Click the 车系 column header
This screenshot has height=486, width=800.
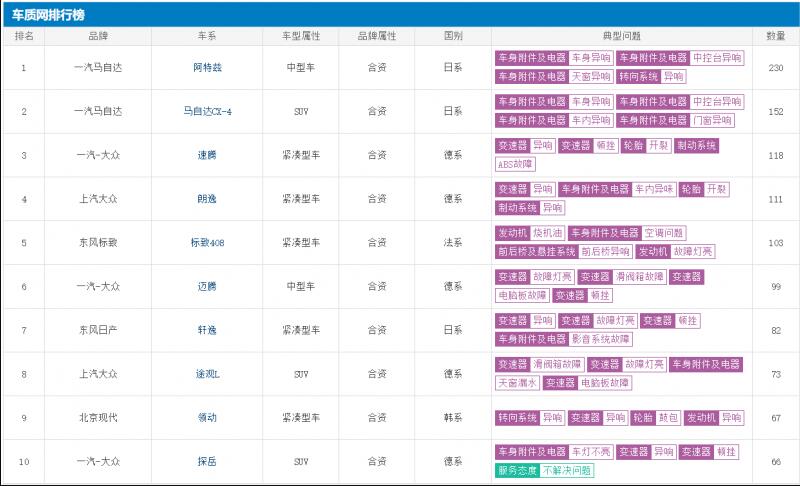207,36
